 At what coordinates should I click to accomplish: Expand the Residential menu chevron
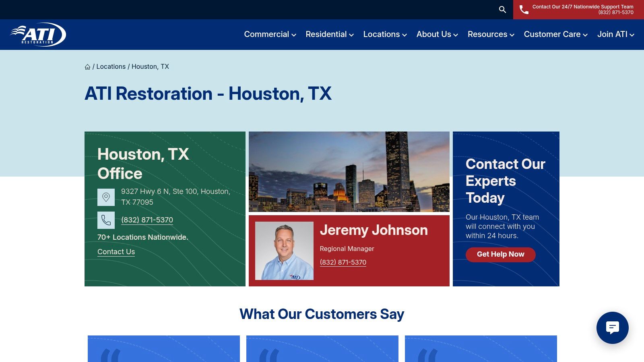pos(351,35)
